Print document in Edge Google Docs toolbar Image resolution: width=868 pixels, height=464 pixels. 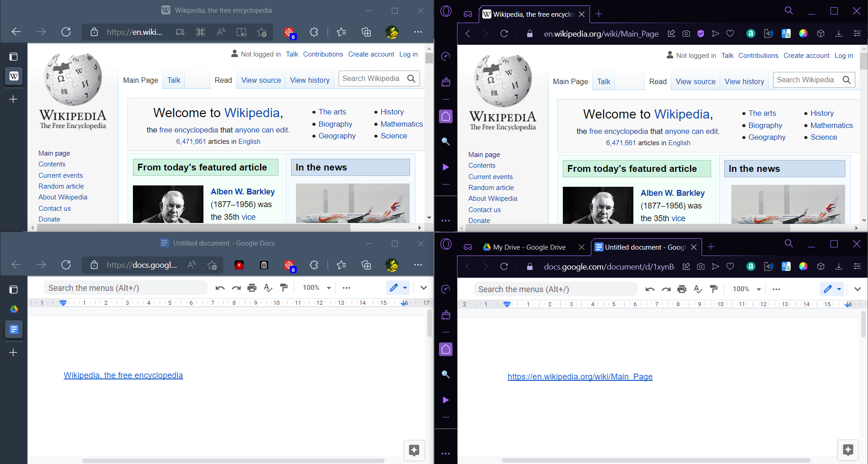click(x=252, y=288)
